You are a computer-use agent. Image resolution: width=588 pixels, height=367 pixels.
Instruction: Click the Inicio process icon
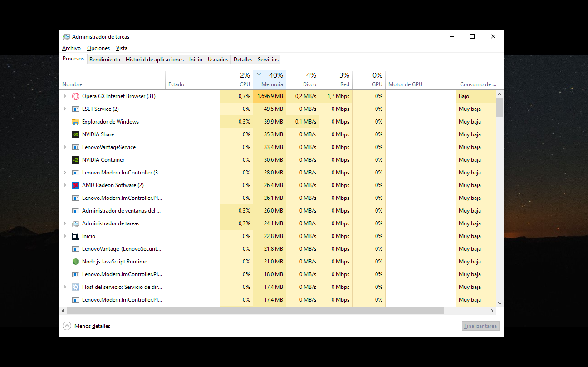pyautogui.click(x=76, y=236)
